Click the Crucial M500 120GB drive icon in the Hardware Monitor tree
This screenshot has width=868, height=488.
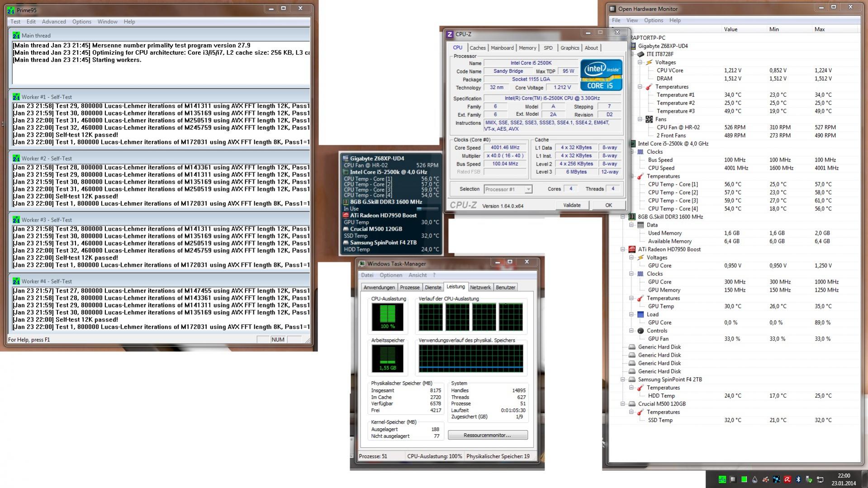click(x=632, y=404)
